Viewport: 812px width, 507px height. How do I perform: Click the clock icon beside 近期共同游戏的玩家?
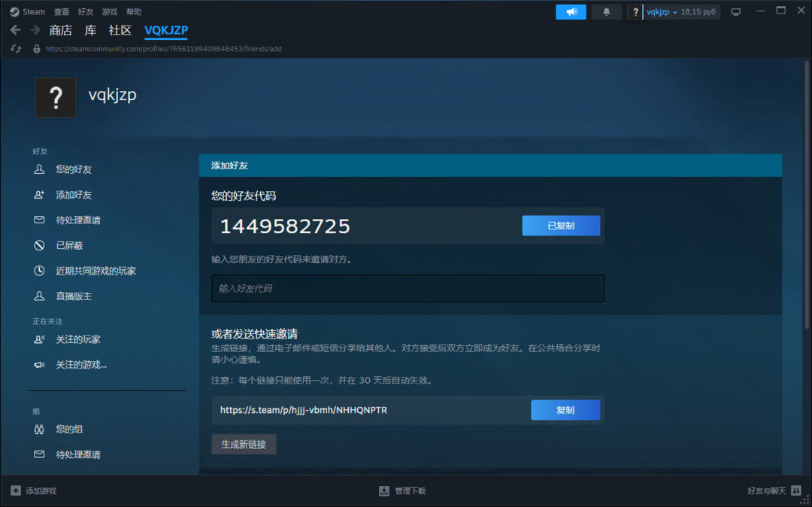pos(39,271)
